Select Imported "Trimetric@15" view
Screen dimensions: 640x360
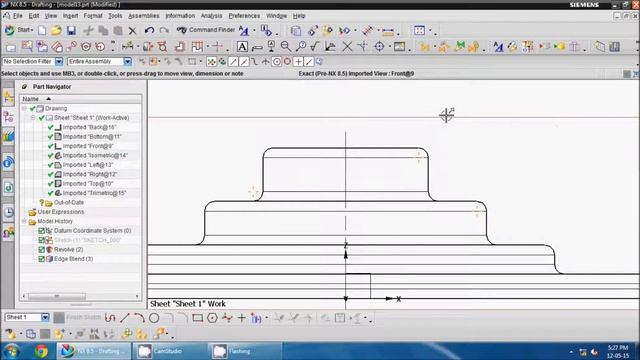pos(94,193)
